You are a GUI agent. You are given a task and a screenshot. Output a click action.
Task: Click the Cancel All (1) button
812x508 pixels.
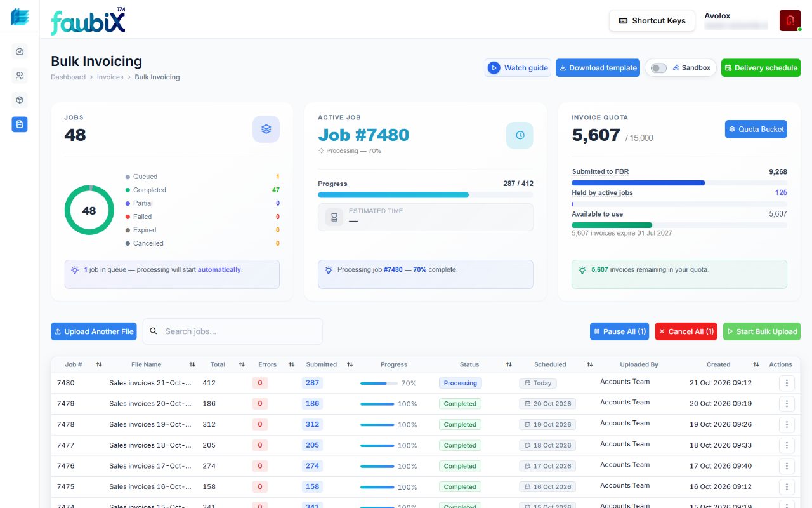point(686,331)
